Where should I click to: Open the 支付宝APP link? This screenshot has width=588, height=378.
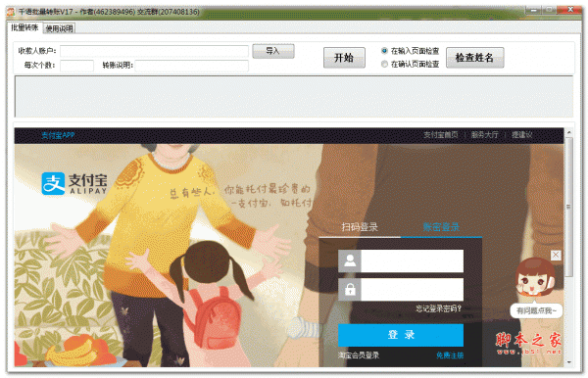coord(58,135)
